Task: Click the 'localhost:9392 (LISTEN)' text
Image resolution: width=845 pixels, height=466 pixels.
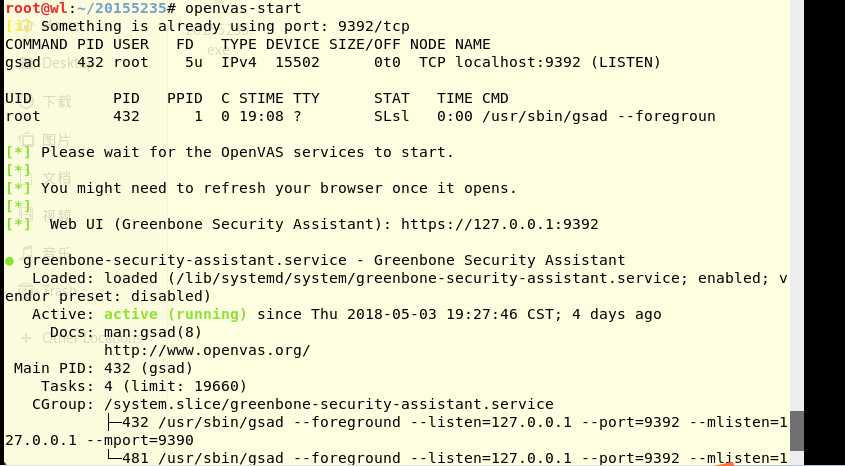Action: [x=558, y=62]
